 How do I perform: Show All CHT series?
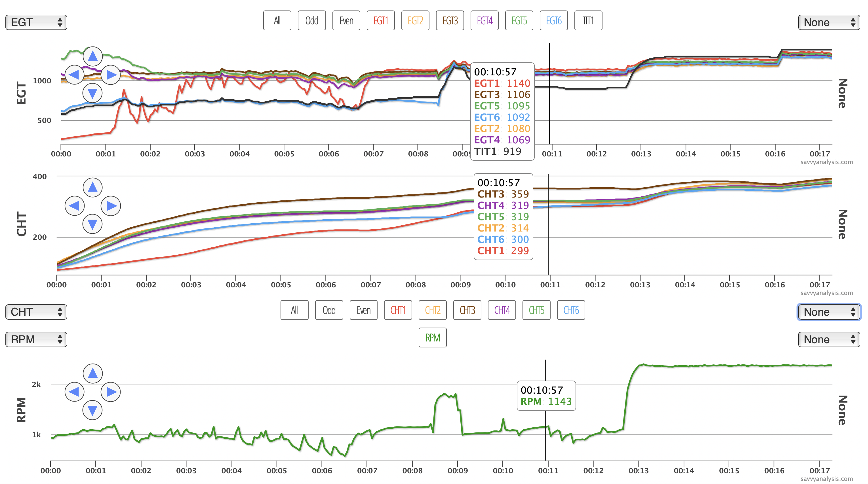(x=294, y=310)
